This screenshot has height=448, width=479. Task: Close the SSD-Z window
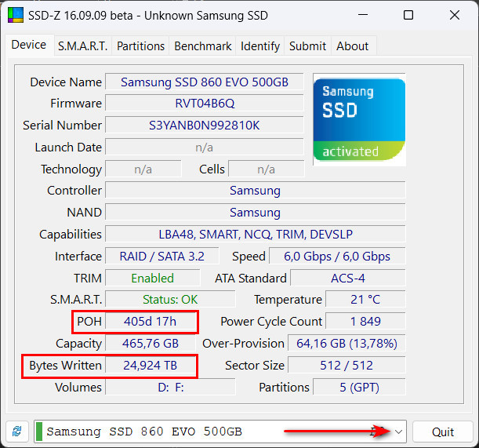coord(455,15)
